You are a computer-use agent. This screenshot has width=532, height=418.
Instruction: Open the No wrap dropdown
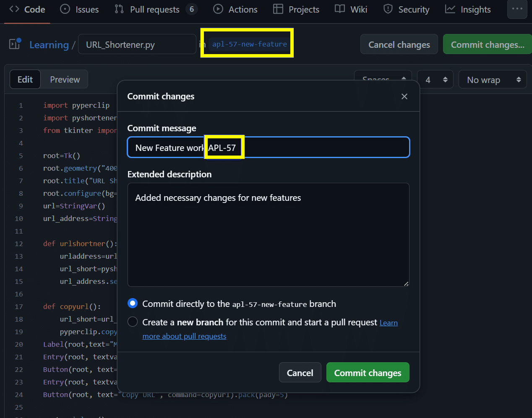point(493,79)
